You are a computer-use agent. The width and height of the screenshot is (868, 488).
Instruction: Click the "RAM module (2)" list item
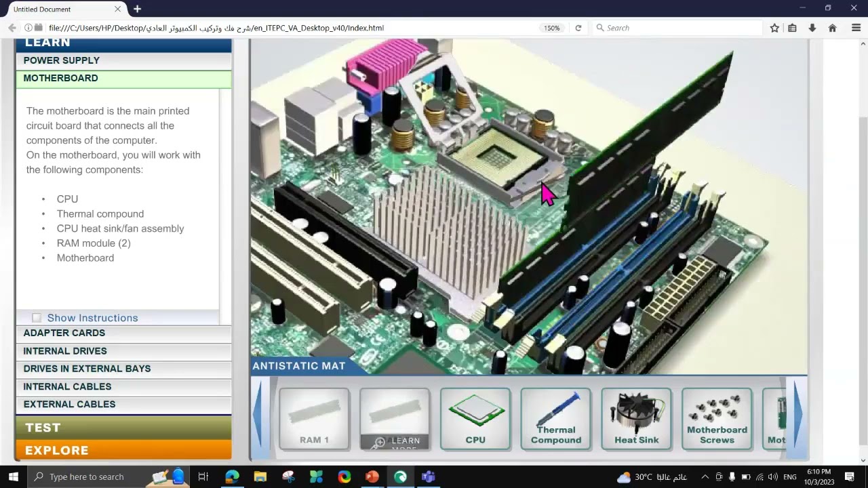(94, 243)
